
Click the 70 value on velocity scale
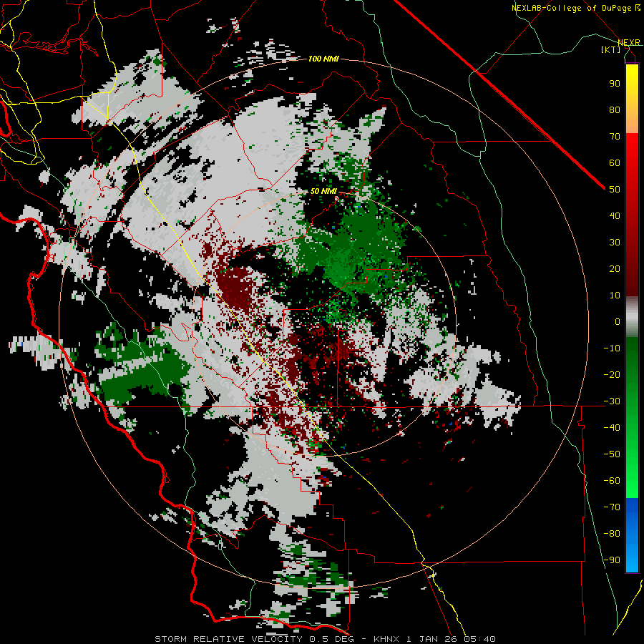(615, 137)
